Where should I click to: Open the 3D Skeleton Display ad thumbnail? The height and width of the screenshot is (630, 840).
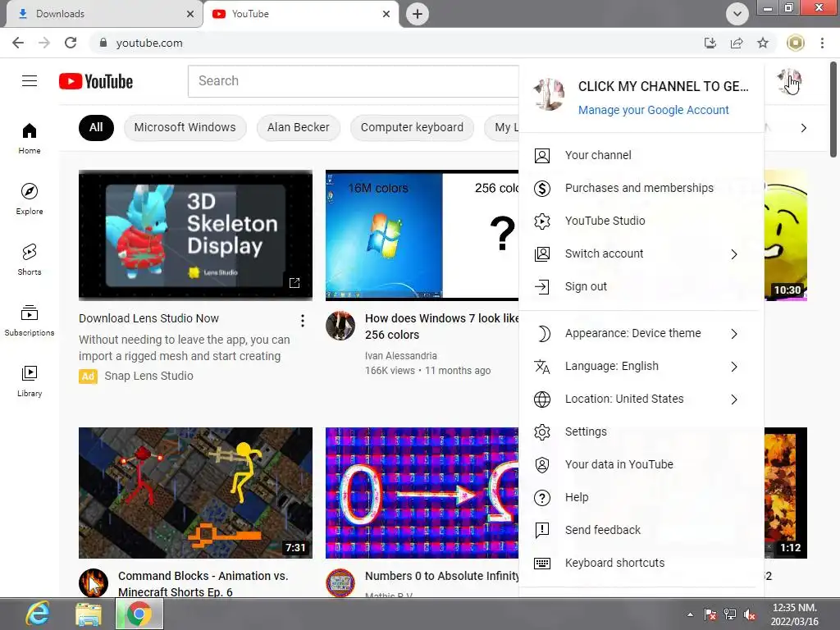(195, 235)
